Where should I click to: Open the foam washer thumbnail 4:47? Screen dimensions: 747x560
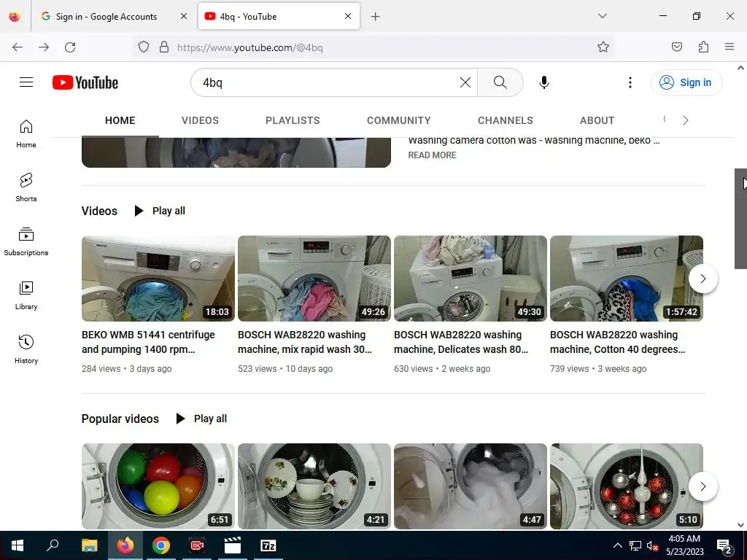(x=471, y=486)
